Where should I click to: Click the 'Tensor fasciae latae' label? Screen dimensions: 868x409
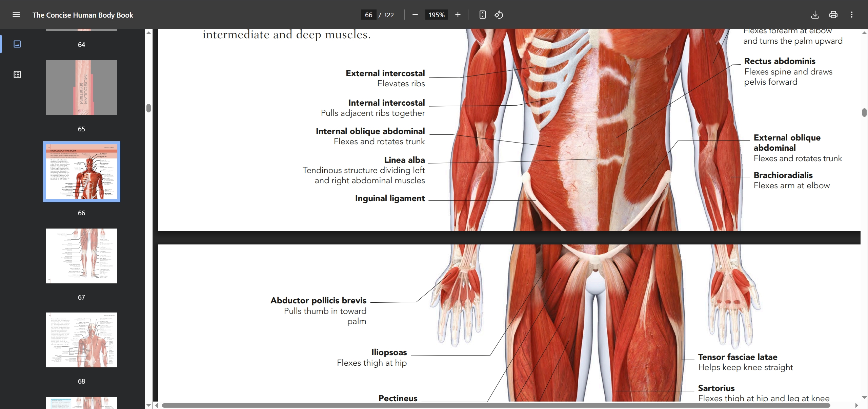(738, 357)
